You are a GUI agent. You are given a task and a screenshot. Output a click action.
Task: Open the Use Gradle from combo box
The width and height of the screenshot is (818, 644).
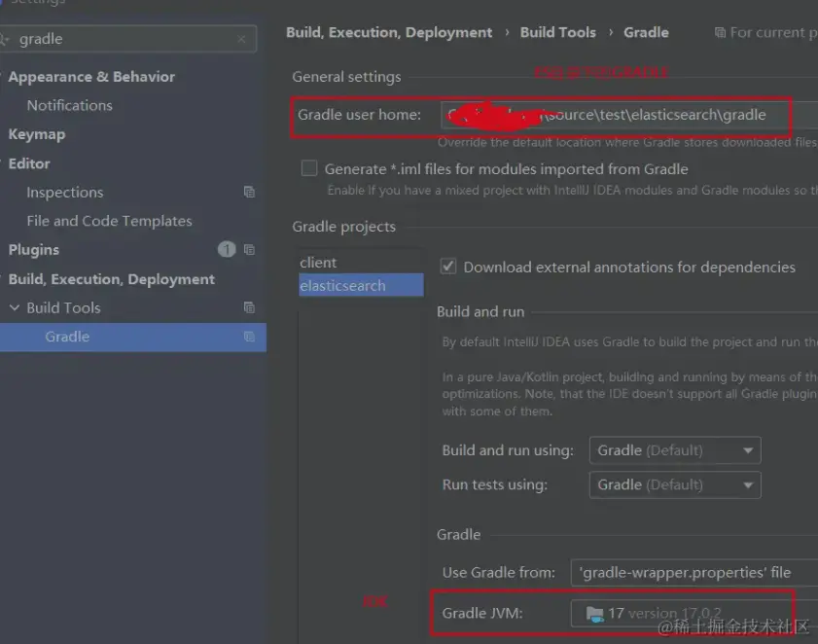click(x=694, y=573)
